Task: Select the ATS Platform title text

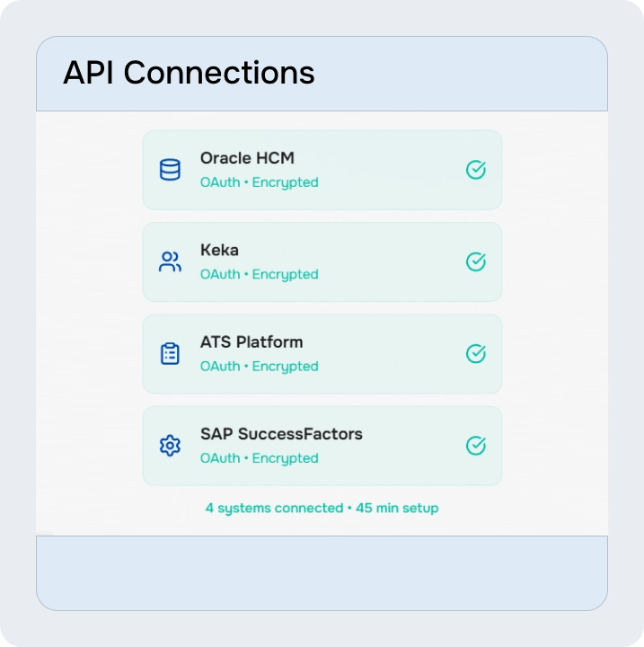Action: 251,342
